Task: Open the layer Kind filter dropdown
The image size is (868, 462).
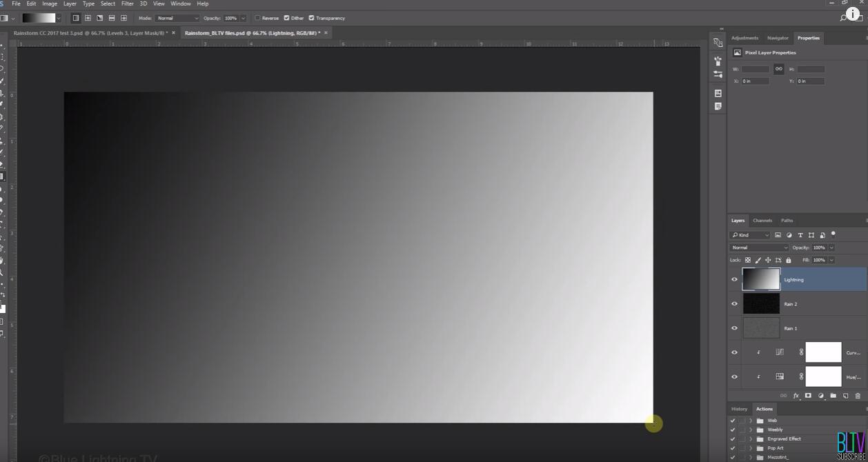Action: point(750,235)
